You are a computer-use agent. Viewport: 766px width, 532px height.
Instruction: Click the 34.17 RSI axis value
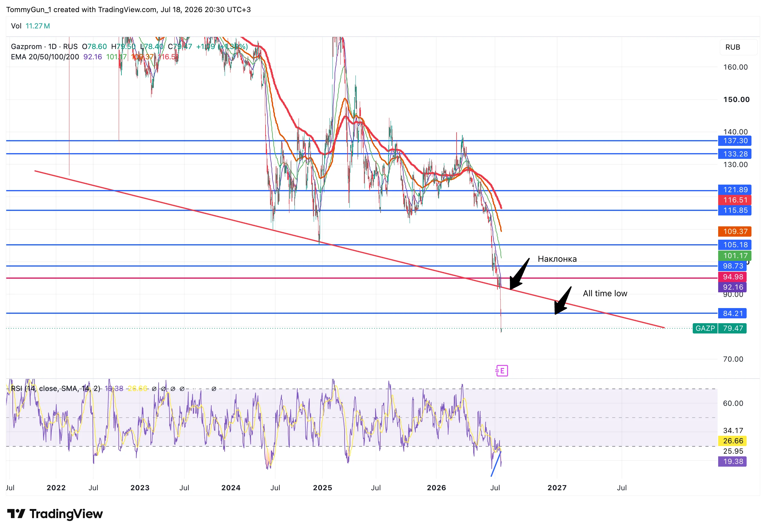733,430
